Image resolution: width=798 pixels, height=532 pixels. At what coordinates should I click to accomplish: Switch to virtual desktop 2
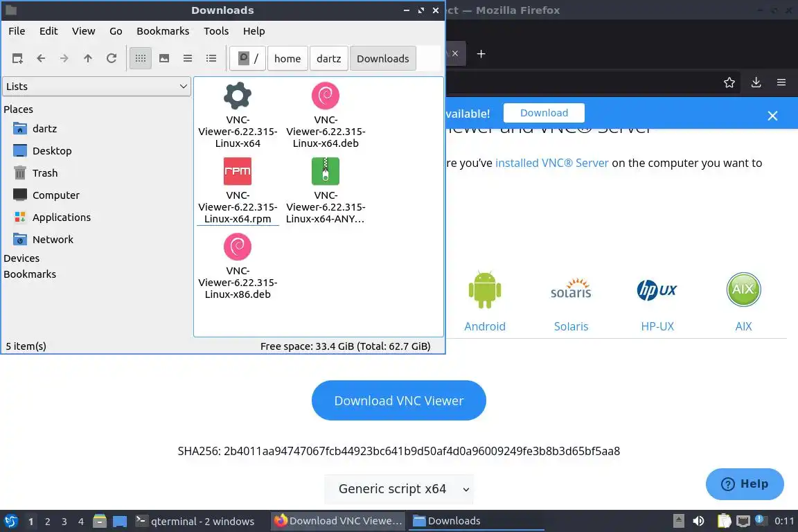[47, 522]
